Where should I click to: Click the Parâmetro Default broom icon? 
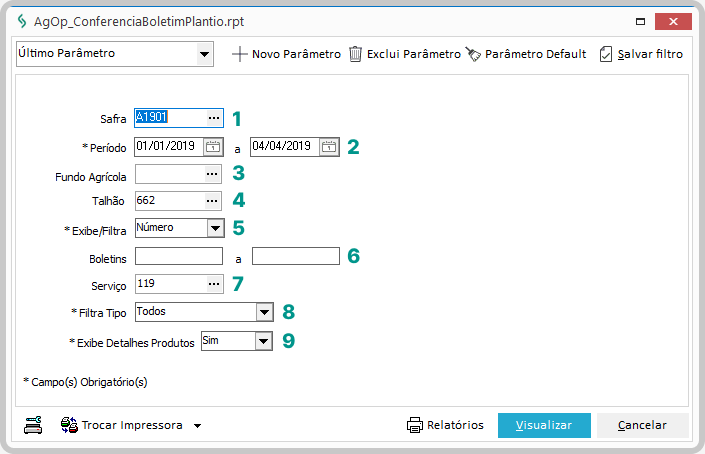(473, 54)
